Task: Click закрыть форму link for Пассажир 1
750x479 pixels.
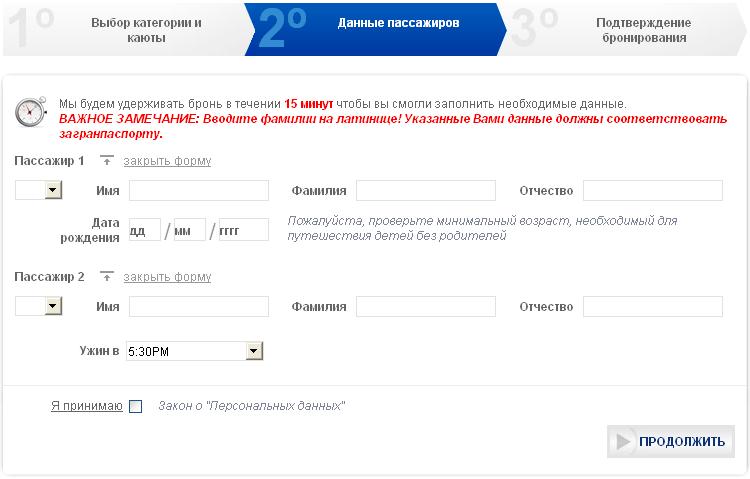Action: click(167, 161)
